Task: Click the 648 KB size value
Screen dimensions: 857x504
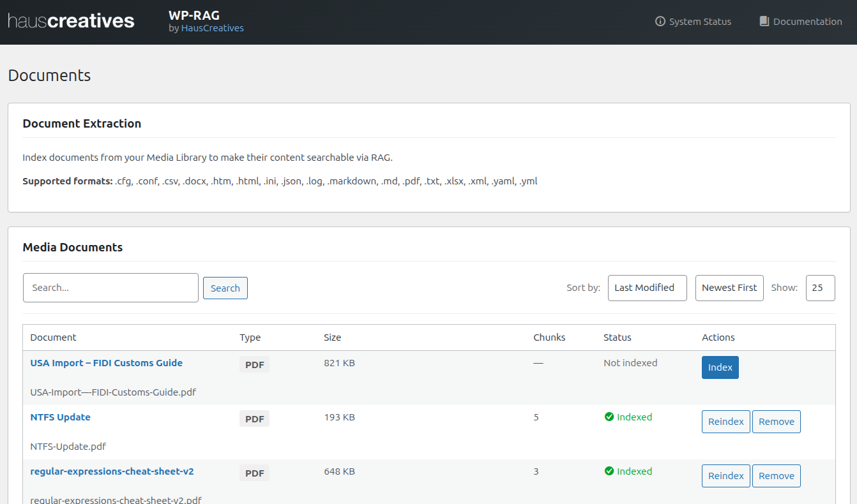Action: pyautogui.click(x=340, y=471)
